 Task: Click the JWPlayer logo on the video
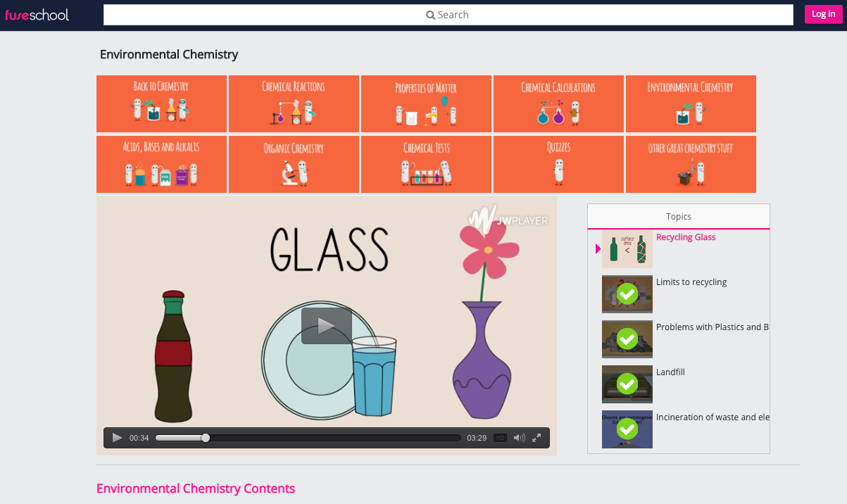point(508,220)
